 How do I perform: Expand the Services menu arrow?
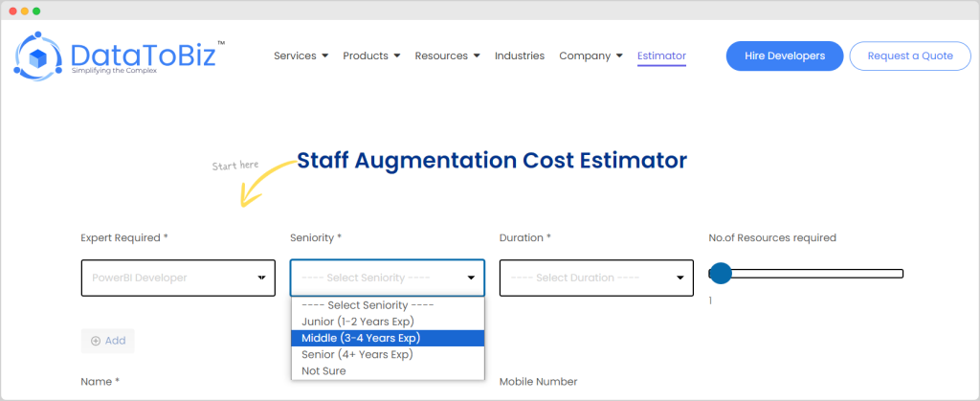[x=324, y=56]
